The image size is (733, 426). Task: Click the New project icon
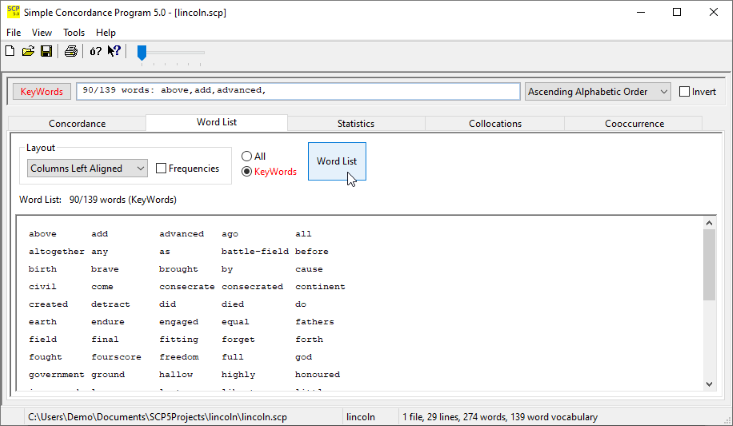(x=10, y=51)
